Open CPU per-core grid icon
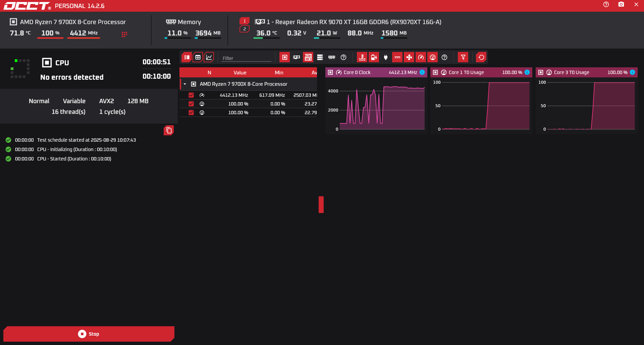Screen dimensions: 644x345 click(124, 34)
